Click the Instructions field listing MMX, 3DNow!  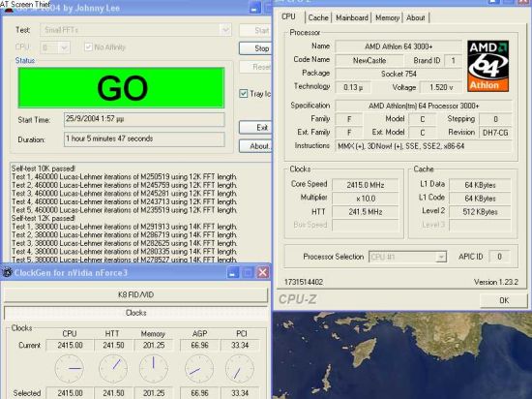423,146
